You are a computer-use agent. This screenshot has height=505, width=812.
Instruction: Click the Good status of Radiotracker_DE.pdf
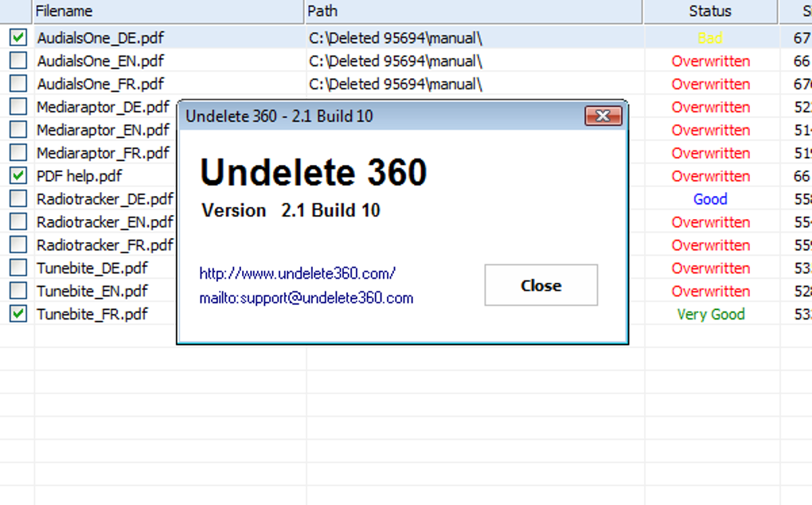[710, 199]
